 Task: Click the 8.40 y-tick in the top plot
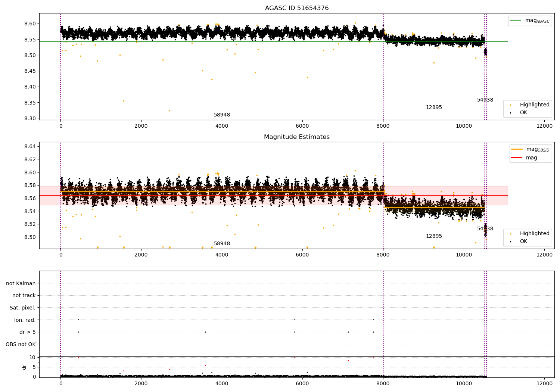[30, 87]
